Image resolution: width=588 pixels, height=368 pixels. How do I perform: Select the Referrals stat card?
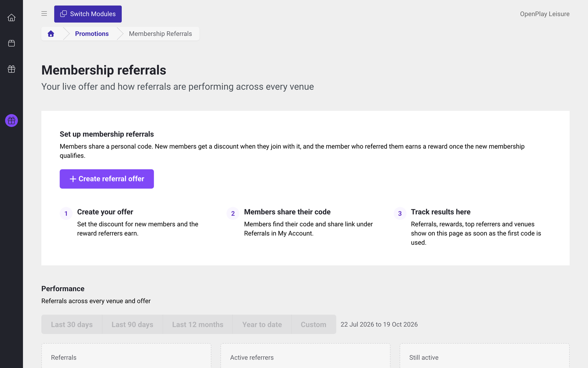[126, 356]
